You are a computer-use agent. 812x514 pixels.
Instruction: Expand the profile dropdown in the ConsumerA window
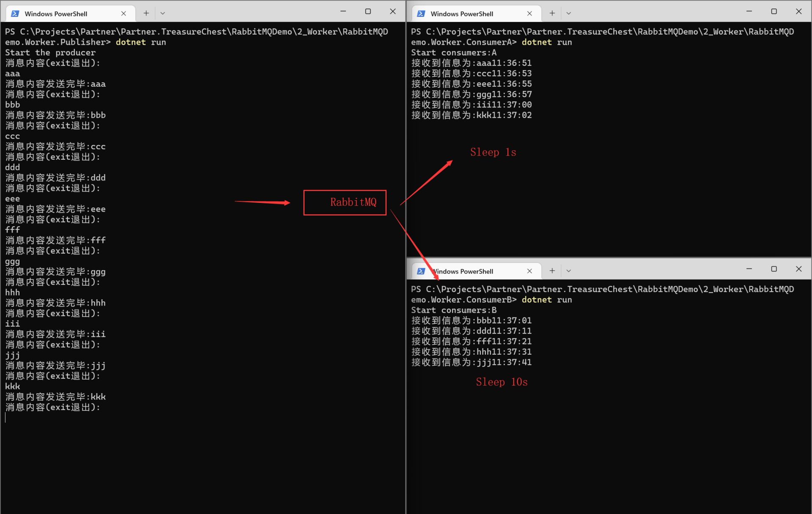[x=568, y=13]
